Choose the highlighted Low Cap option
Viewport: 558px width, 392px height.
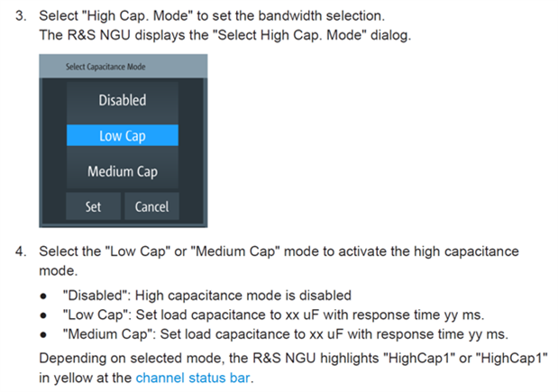click(x=123, y=136)
